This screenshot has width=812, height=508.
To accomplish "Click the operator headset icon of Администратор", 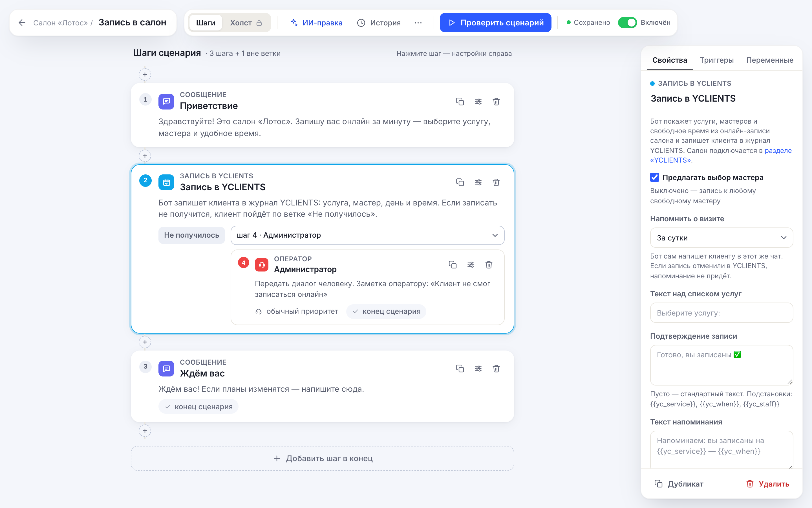I will 262,265.
